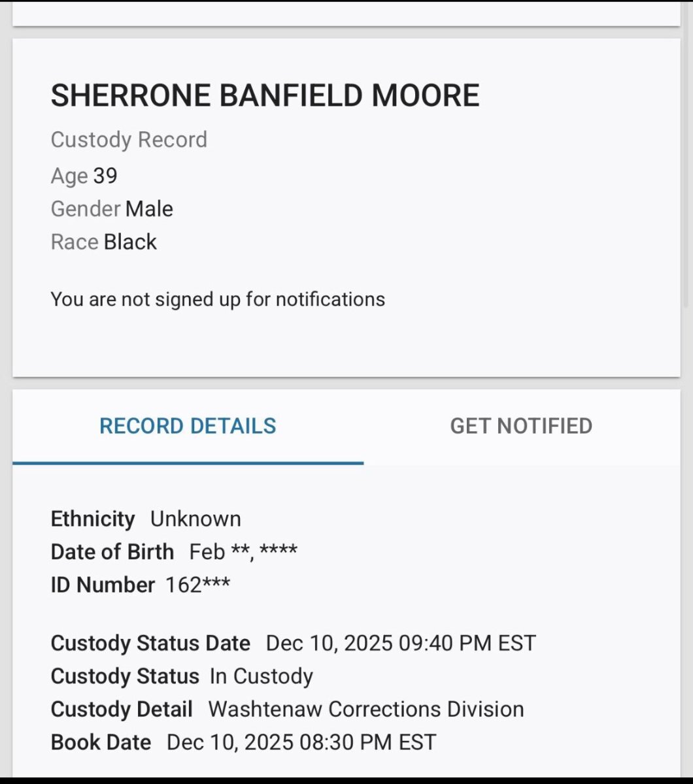Image resolution: width=693 pixels, height=784 pixels.
Task: Click the Book Date field label
Action: point(101,742)
